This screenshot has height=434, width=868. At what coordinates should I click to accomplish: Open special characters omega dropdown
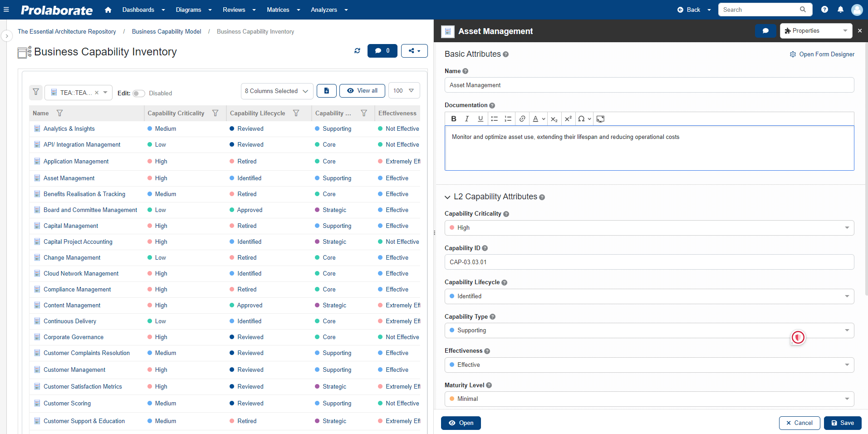point(584,119)
